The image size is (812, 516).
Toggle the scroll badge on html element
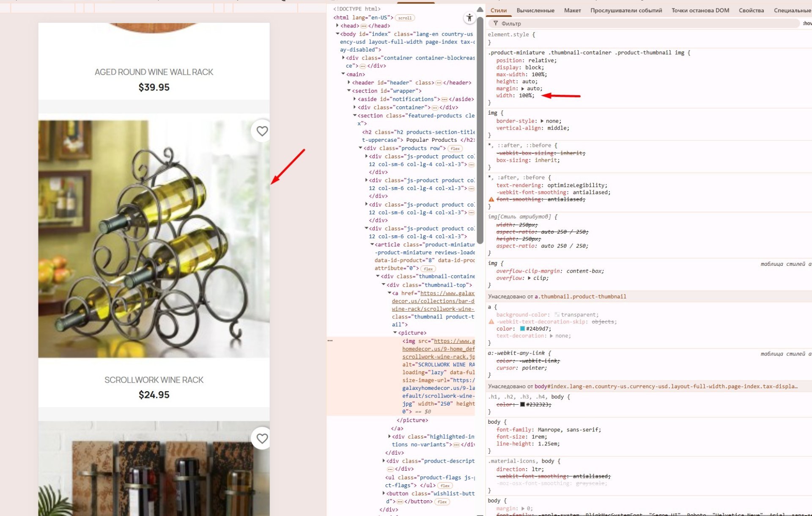tap(405, 18)
